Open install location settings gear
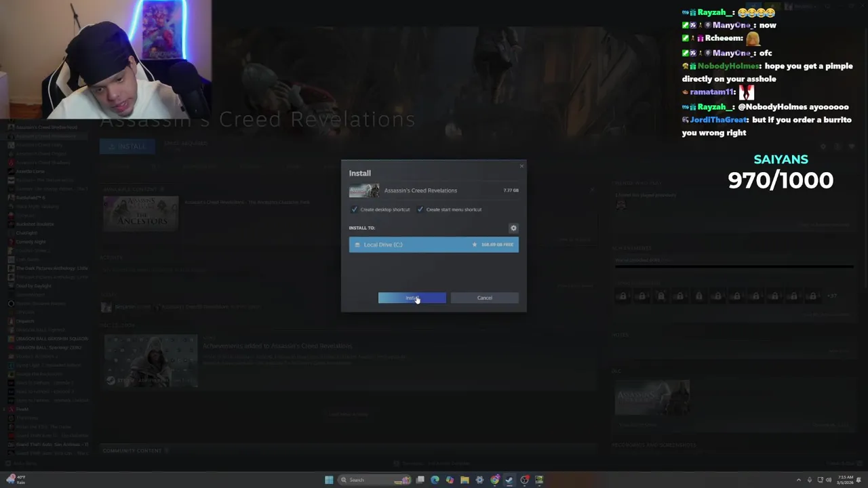The height and width of the screenshot is (488, 868). [x=513, y=228]
